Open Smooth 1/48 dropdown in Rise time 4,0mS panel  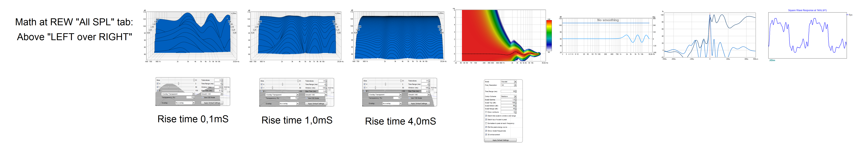pos(419,95)
